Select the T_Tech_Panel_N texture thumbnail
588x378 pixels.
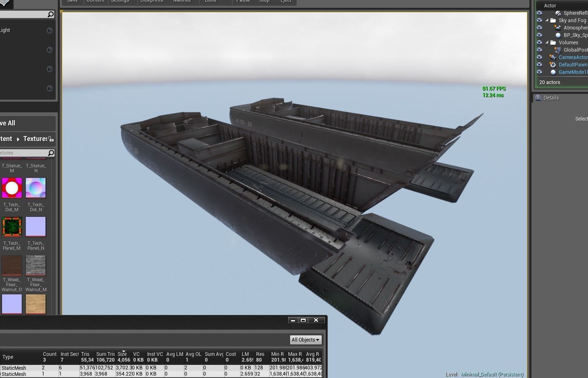[36, 227]
